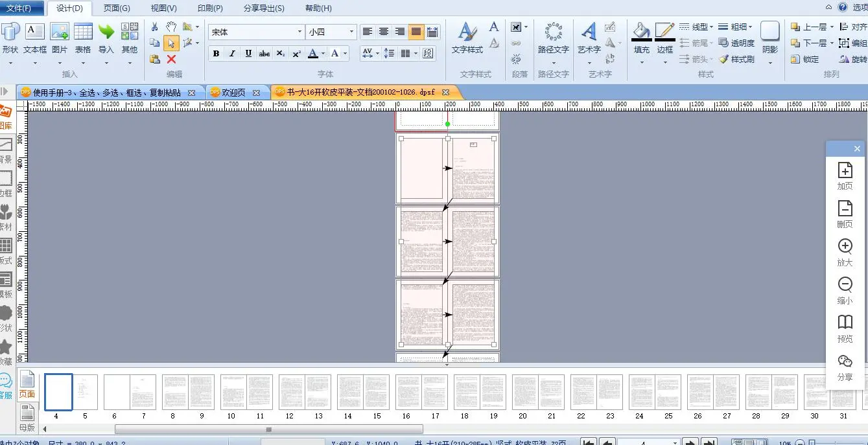Select the hand pan tool
The width and height of the screenshot is (868, 445).
point(171,27)
